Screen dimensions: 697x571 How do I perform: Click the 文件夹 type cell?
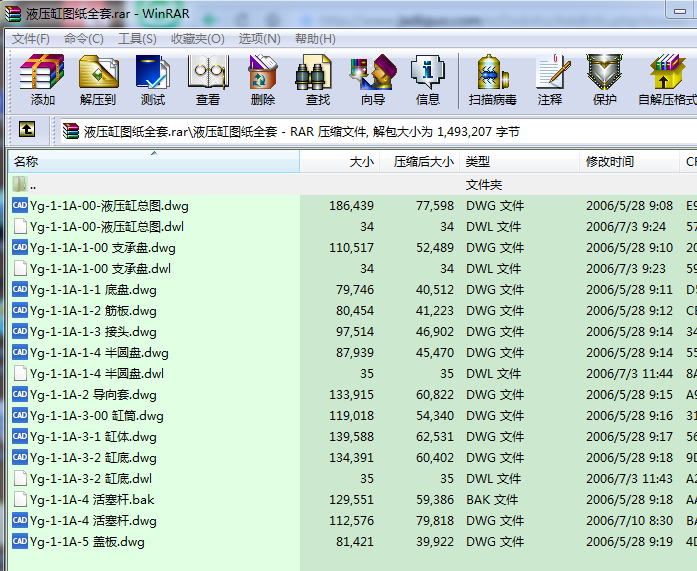pyautogui.click(x=484, y=184)
